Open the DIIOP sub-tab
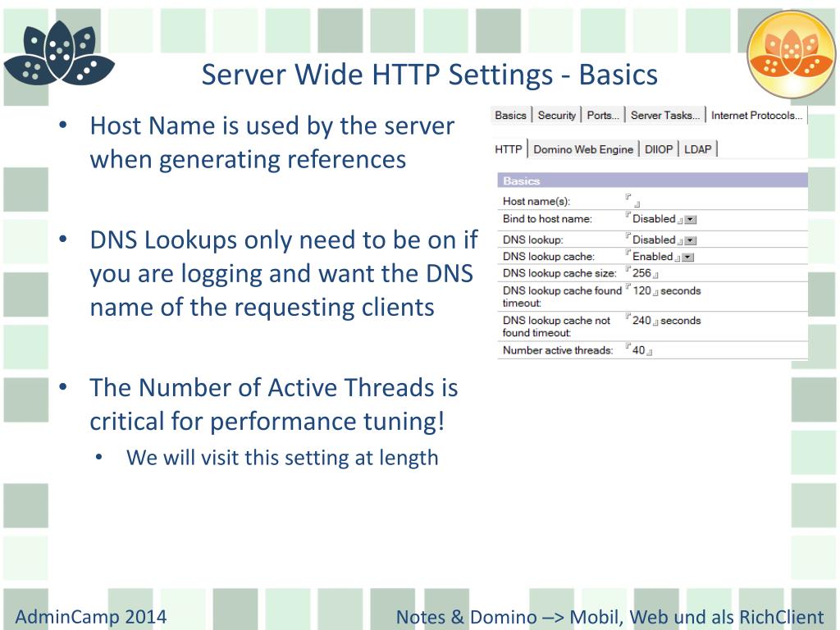Viewport: 840px width, 630px height. (659, 149)
